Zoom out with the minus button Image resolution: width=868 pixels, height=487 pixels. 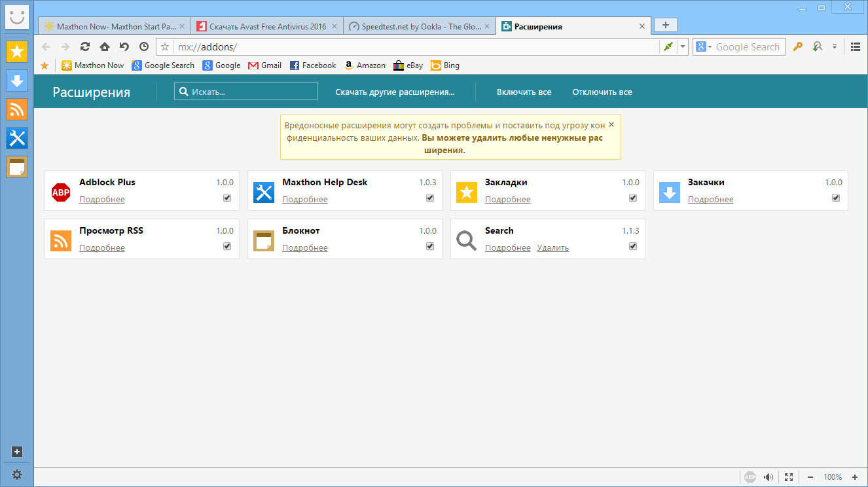810,477
